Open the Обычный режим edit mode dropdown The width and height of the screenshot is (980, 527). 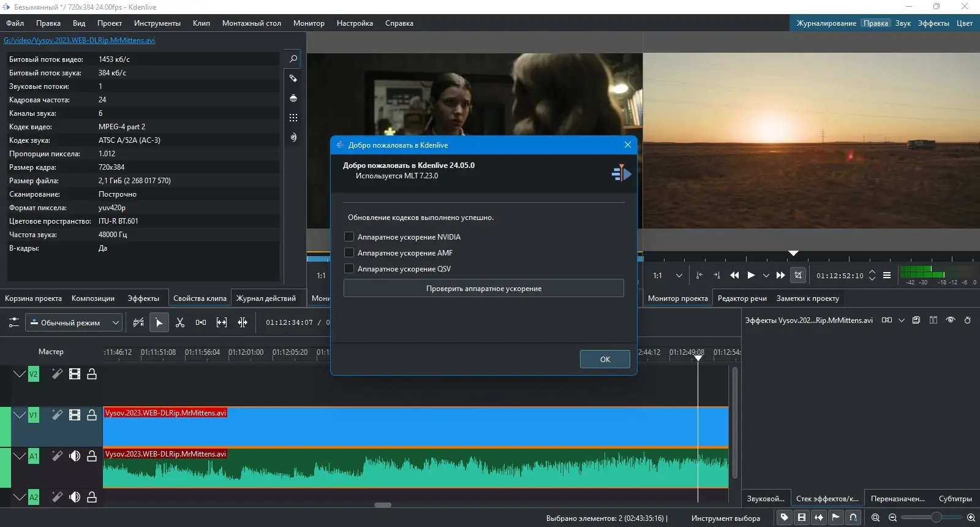tap(73, 322)
